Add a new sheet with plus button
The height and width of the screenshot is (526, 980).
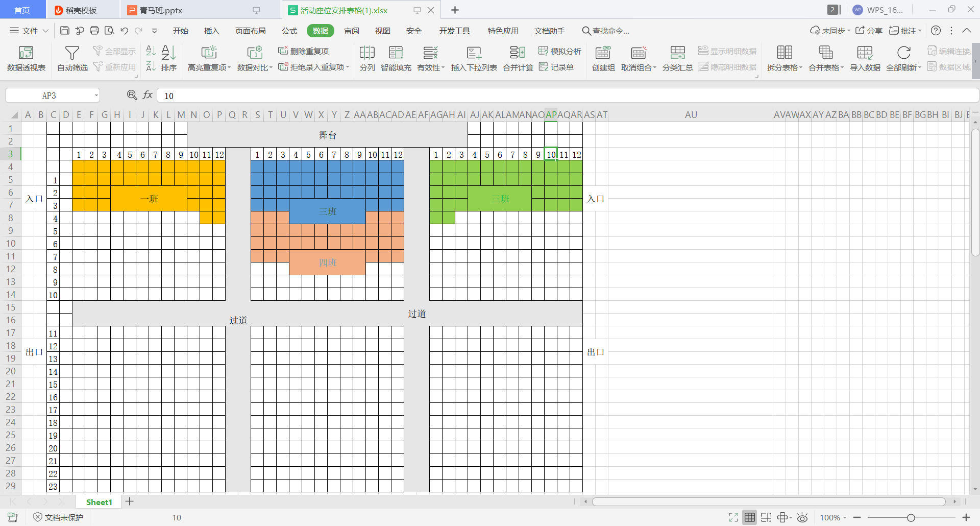(130, 501)
